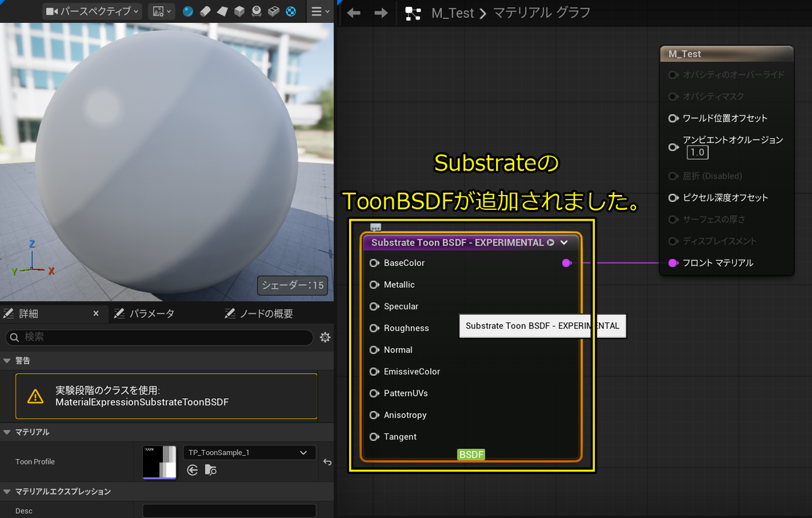812x518 pixels.
Task: Close the 詳細 tab
Action: point(96,314)
